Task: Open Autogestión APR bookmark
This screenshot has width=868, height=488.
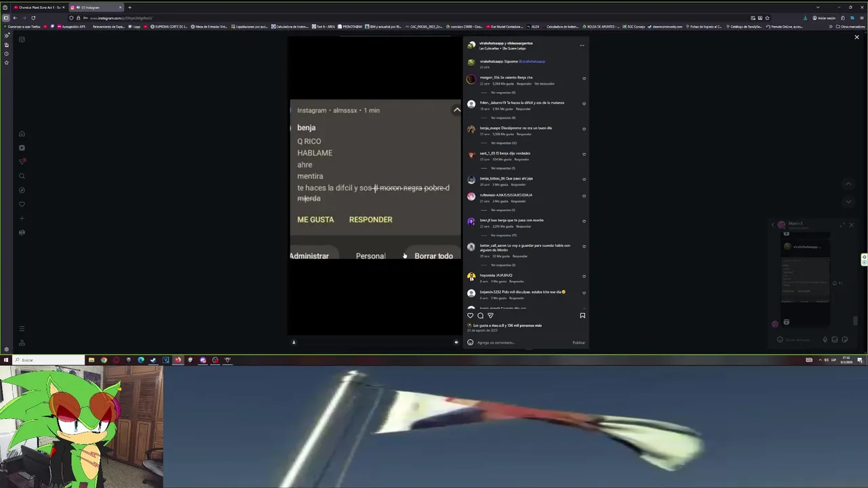Action: pos(72,26)
